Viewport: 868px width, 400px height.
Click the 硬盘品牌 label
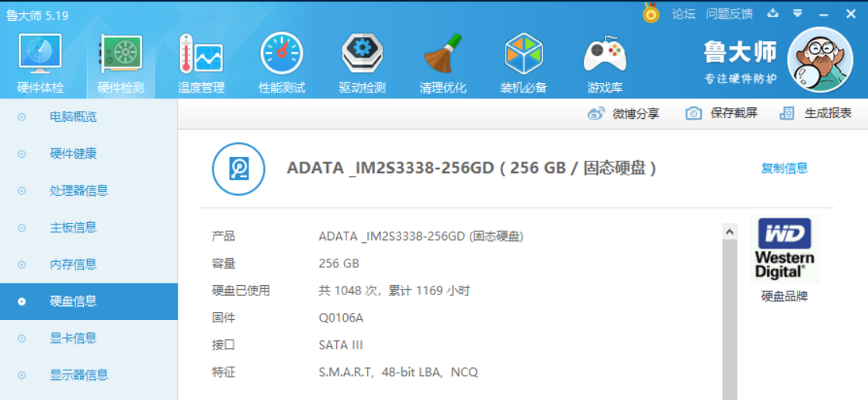[784, 297]
